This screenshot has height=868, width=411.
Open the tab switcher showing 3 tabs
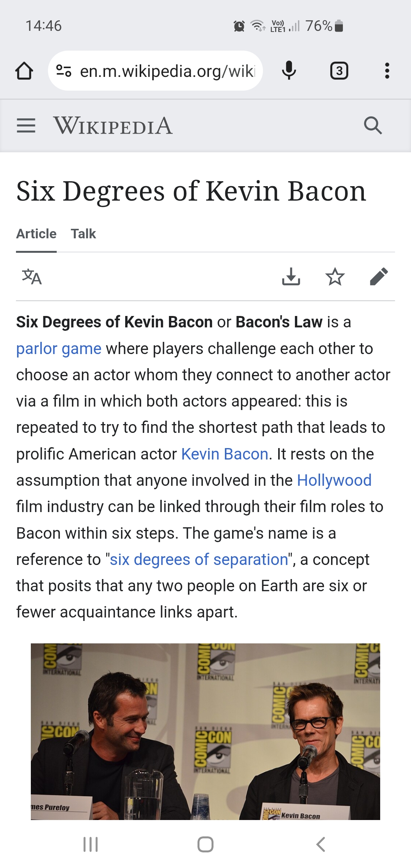point(339,71)
